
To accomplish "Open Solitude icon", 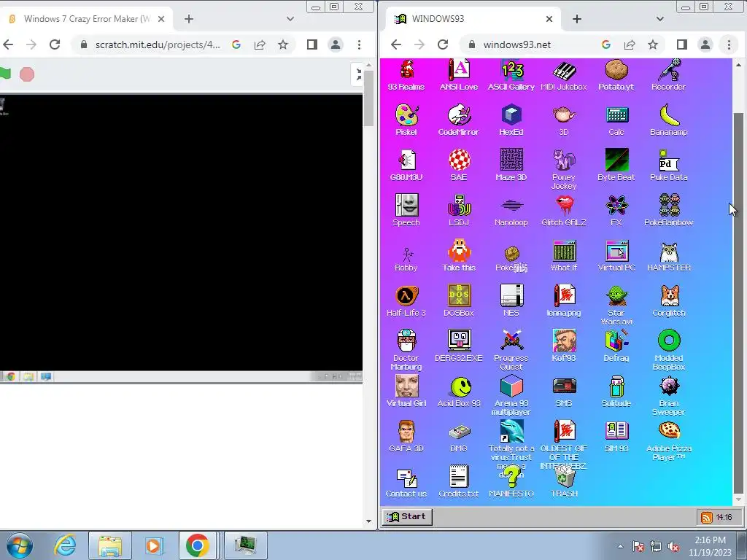I will [x=616, y=391].
